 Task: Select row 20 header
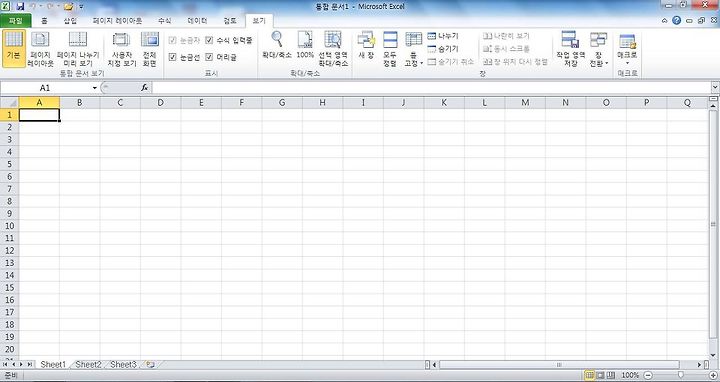click(x=9, y=349)
